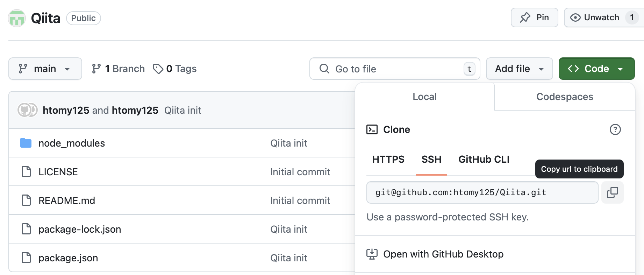Toggle the green Code dropdown button

596,69
